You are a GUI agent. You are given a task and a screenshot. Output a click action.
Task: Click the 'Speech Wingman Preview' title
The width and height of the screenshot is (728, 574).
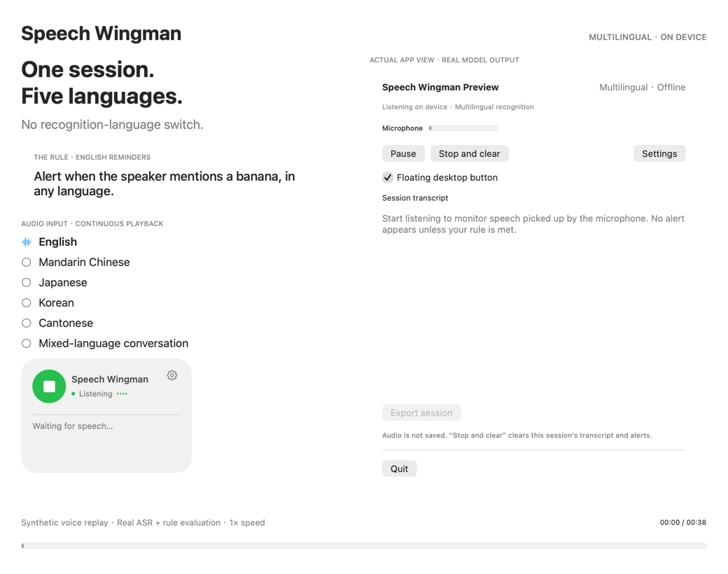pos(440,87)
